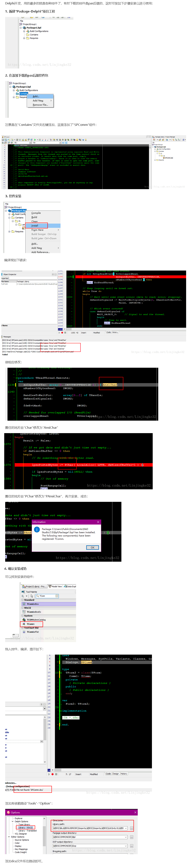Viewport: 189px width, 868px height.
Task: Collapse the 'procedure TReadThread.Execute' code fold
Action: coord(17,378)
